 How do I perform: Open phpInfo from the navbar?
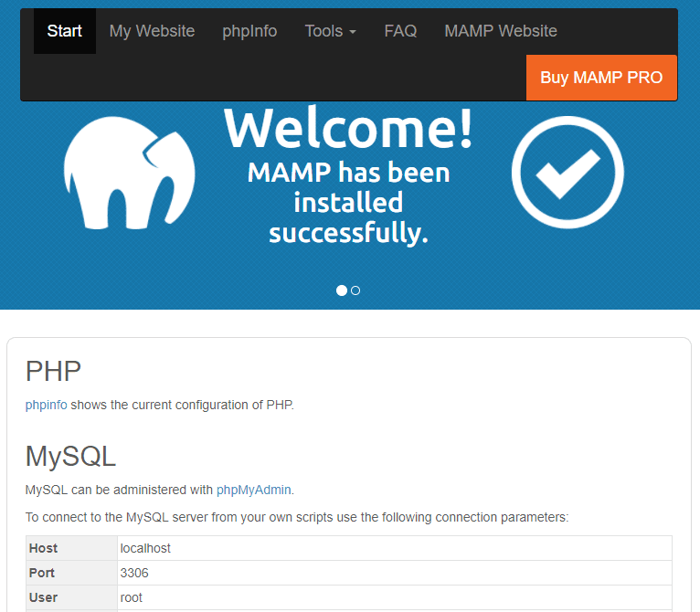[249, 31]
